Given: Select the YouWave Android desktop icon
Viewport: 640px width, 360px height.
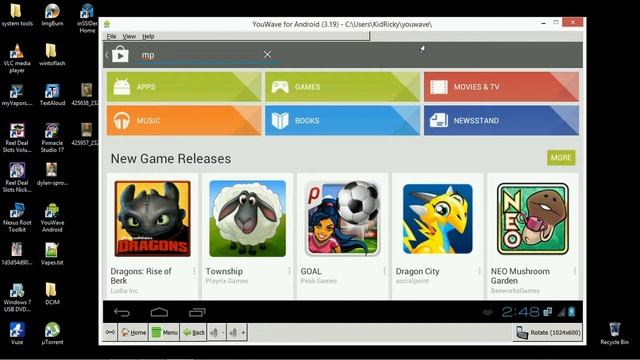Looking at the screenshot, I should 52,218.
